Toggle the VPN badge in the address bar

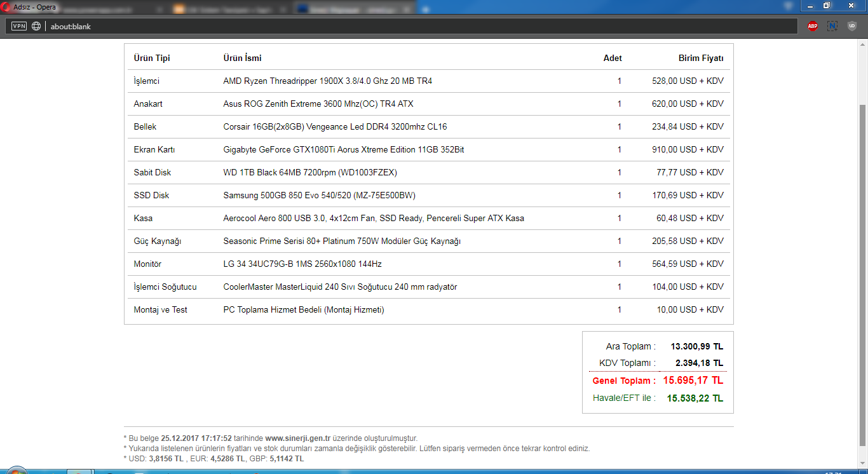point(19,26)
